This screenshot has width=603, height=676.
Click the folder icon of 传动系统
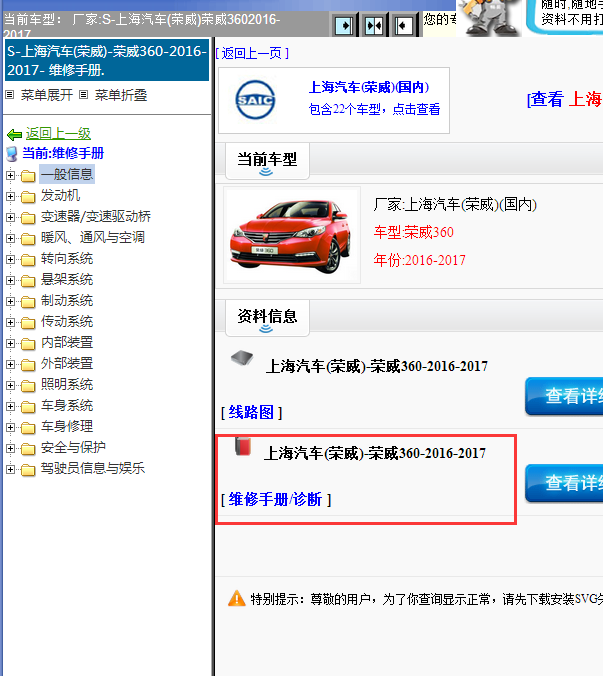(28, 322)
